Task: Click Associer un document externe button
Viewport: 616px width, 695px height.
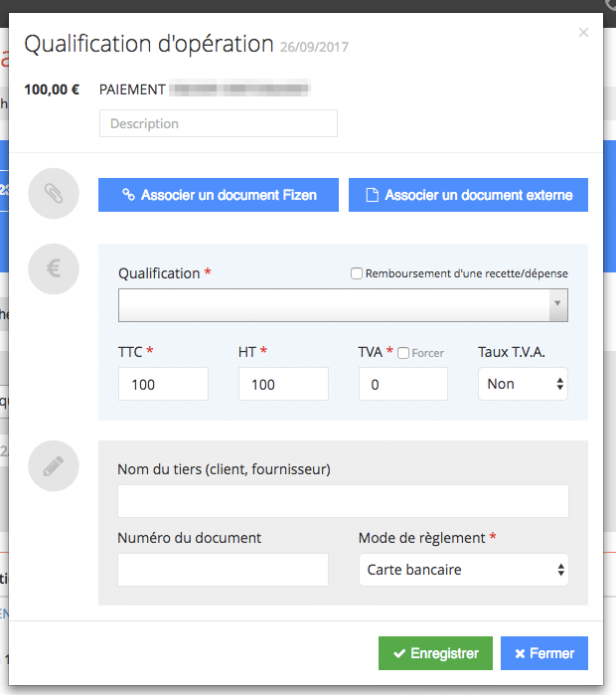Action: (468, 195)
